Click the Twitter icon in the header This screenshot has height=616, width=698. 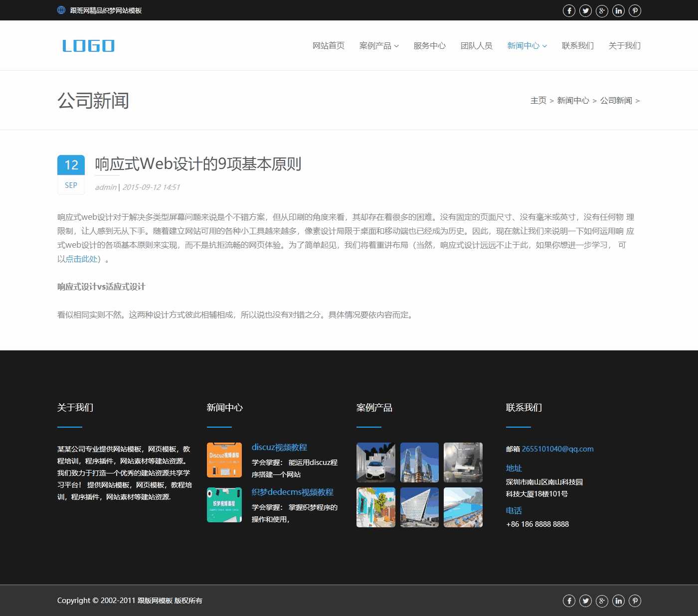(x=585, y=10)
